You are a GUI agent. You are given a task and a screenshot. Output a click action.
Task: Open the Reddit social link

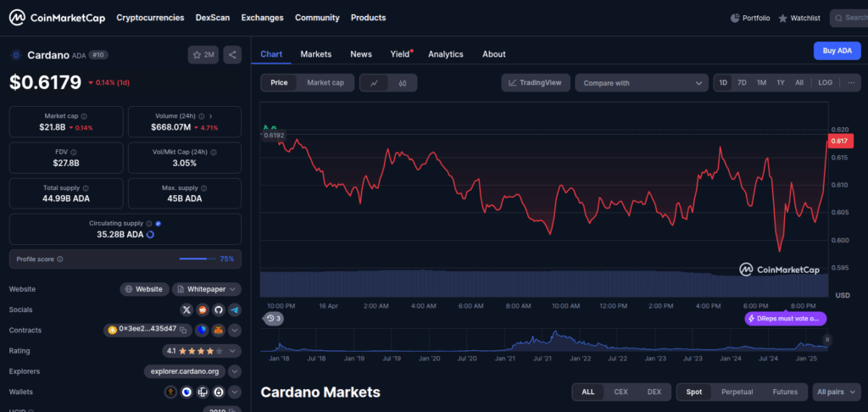[x=203, y=310]
